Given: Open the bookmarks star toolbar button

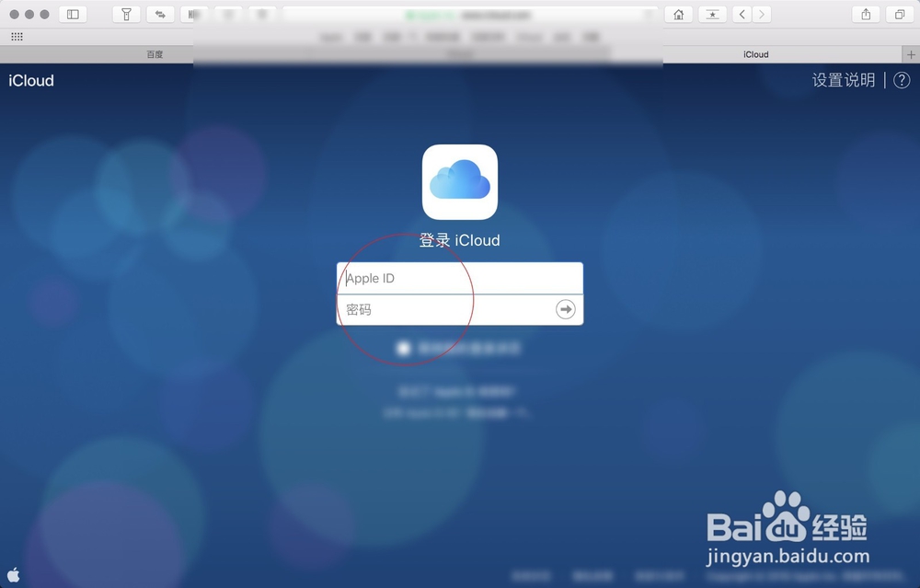Looking at the screenshot, I should click(x=712, y=14).
